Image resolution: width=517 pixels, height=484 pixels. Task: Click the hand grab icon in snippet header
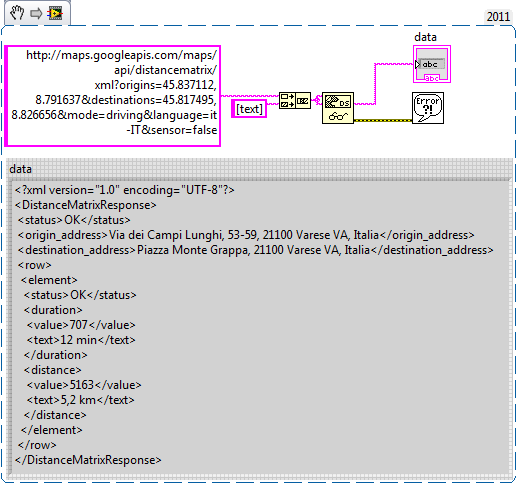(17, 13)
